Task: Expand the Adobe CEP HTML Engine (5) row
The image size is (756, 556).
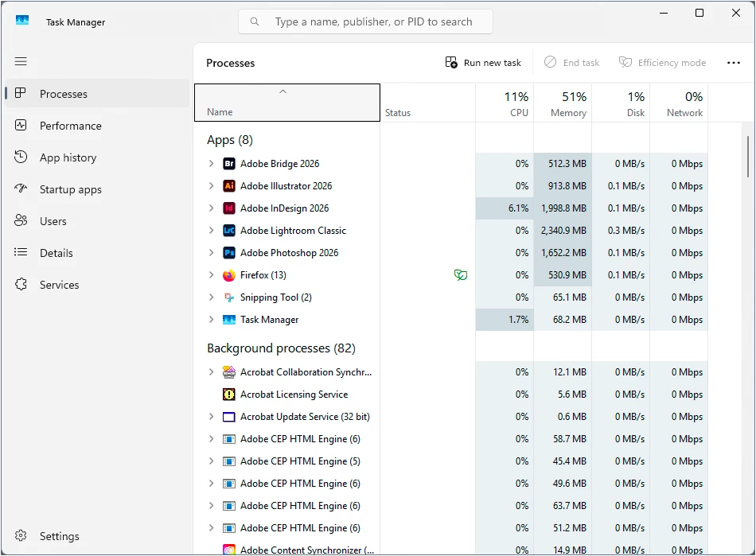Action: tap(211, 461)
